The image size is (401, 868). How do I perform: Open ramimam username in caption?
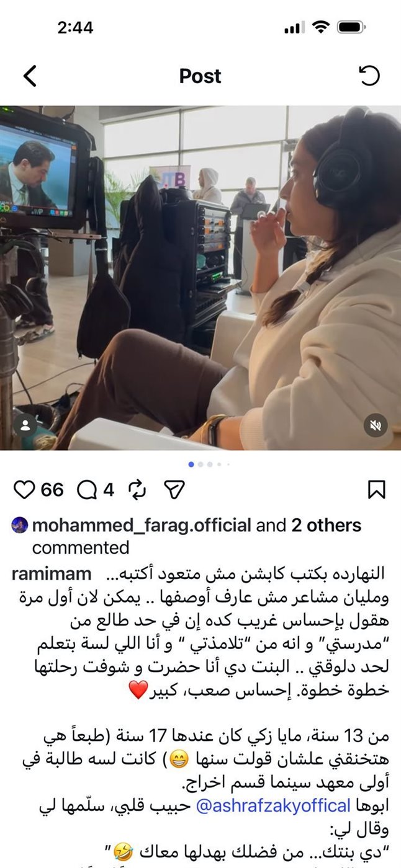pyautogui.click(x=51, y=573)
